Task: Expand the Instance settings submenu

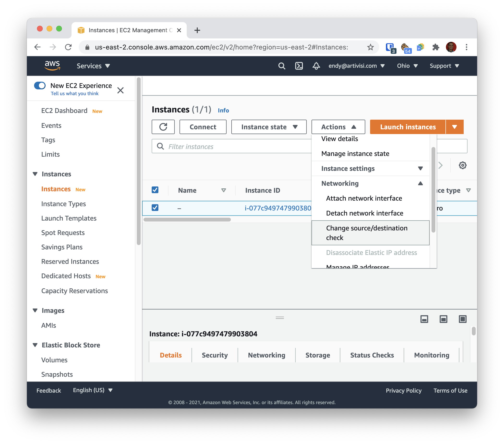Action: pyautogui.click(x=370, y=169)
